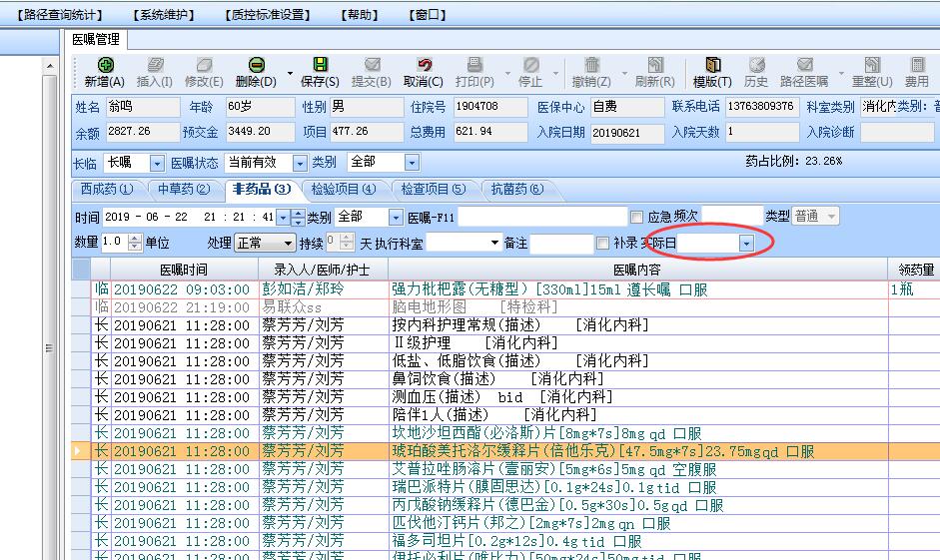Screen dimensions: 940x560
Task: Select the 脑电地形图 order row
Action: click(x=505, y=307)
